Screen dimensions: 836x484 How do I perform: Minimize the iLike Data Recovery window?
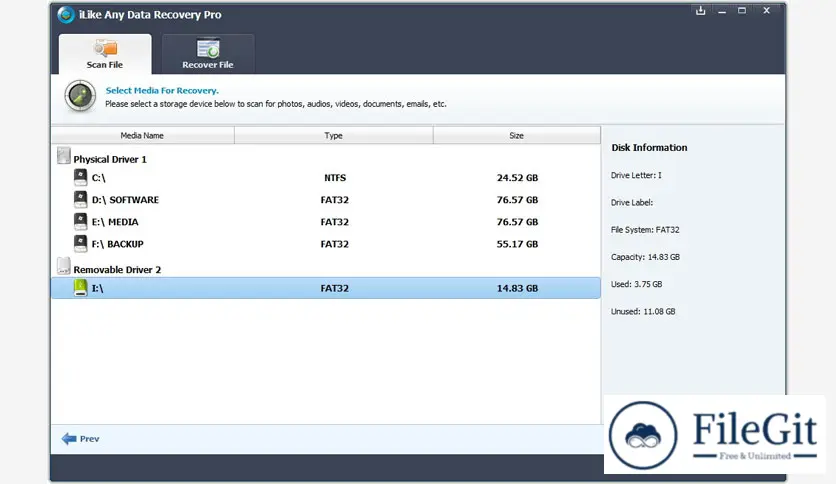[x=722, y=11]
